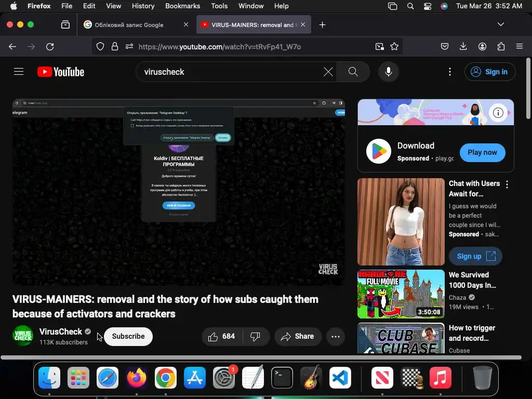
Task: Bookmark this page with the star
Action: pos(394,46)
